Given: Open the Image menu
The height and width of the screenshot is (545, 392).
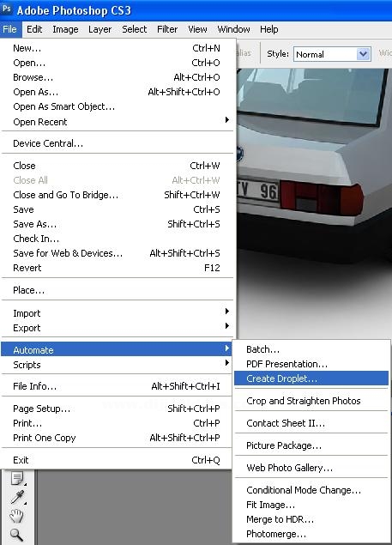Looking at the screenshot, I should coord(65,29).
